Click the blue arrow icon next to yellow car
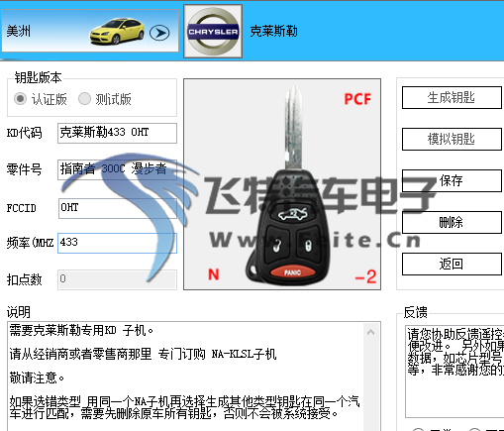Screen dimensions: 504x431 [159, 33]
